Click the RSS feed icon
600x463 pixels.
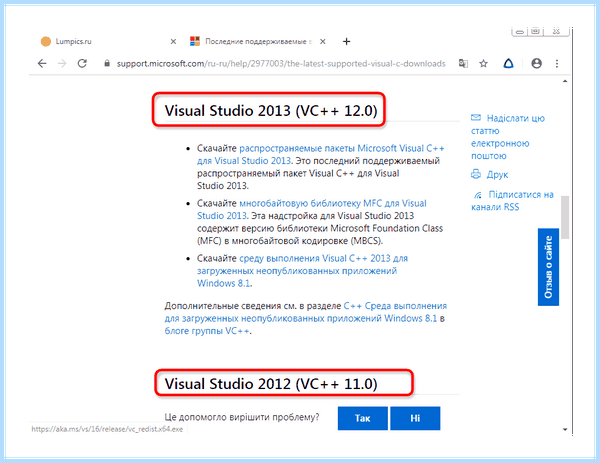478,195
